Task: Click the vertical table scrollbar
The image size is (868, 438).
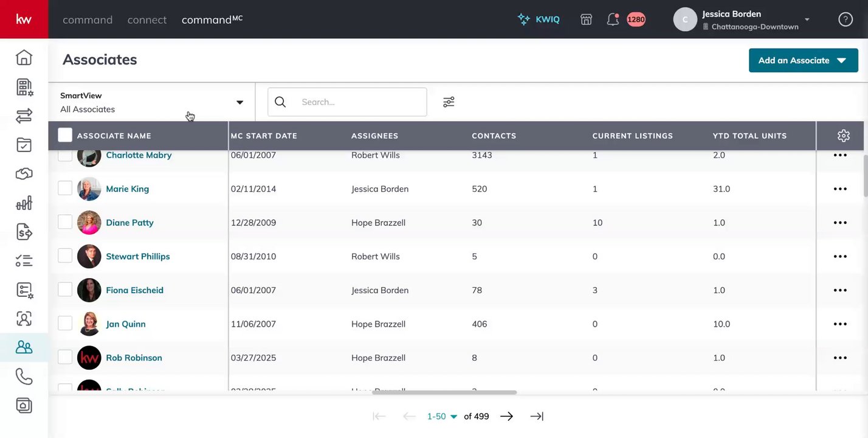Action: pyautogui.click(x=866, y=175)
